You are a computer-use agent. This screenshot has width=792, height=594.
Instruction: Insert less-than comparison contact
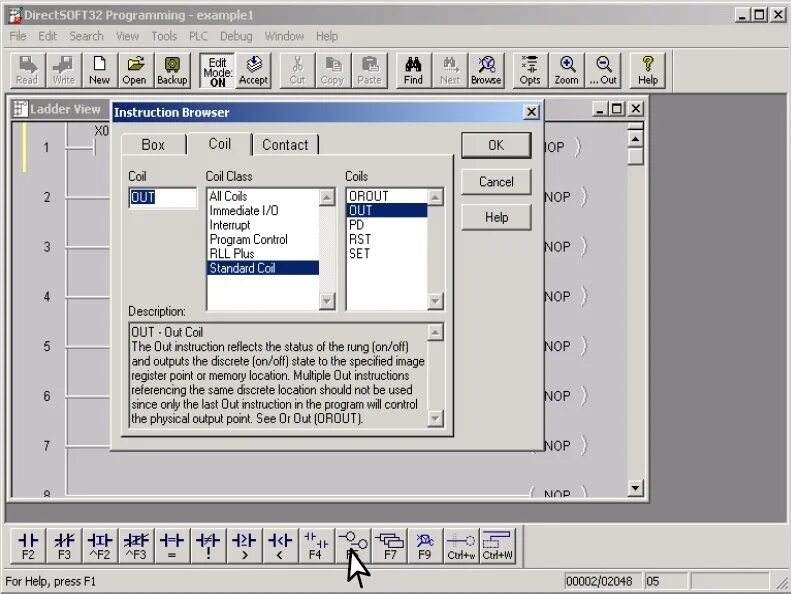[280, 546]
